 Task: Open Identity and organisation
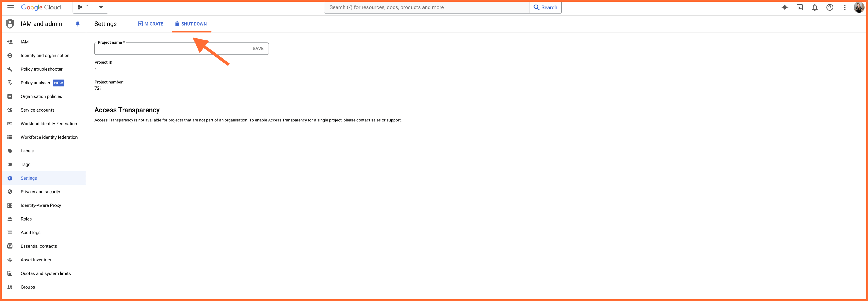[44, 56]
